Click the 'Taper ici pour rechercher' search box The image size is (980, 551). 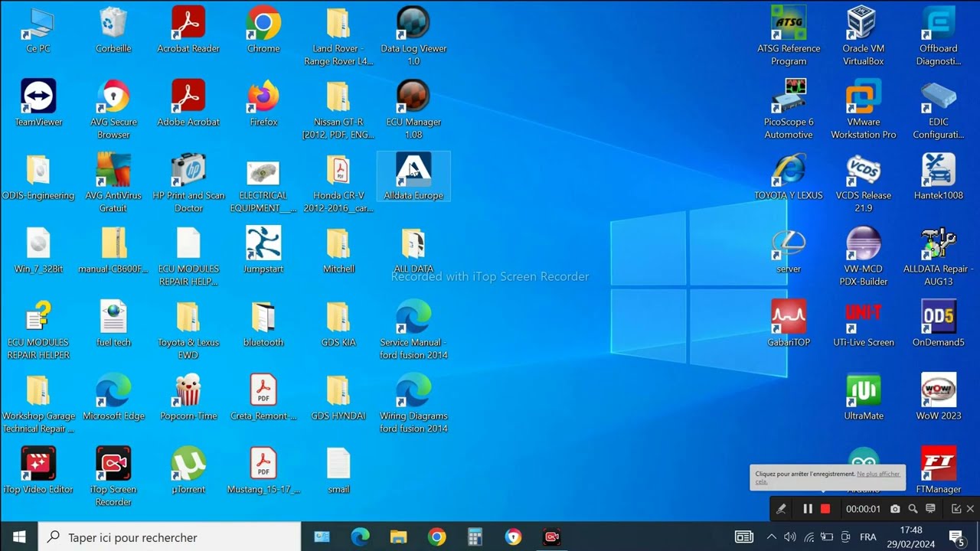pos(169,537)
